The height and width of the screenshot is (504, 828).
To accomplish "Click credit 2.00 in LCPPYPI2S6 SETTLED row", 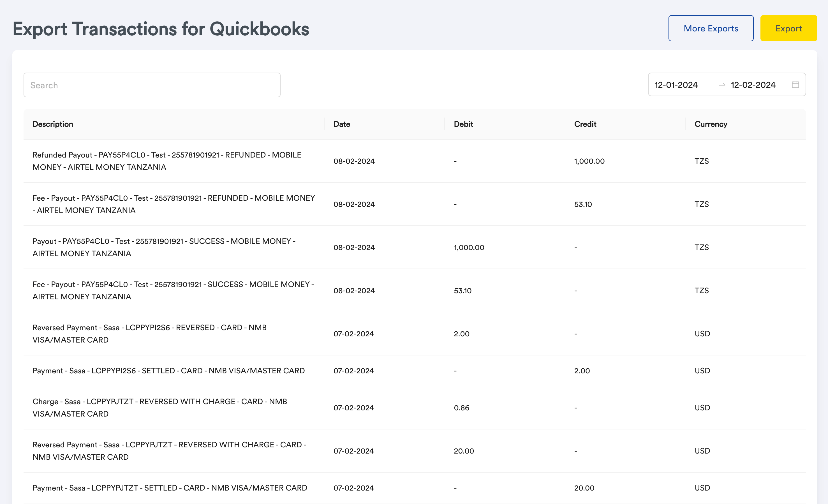I will pos(582,371).
